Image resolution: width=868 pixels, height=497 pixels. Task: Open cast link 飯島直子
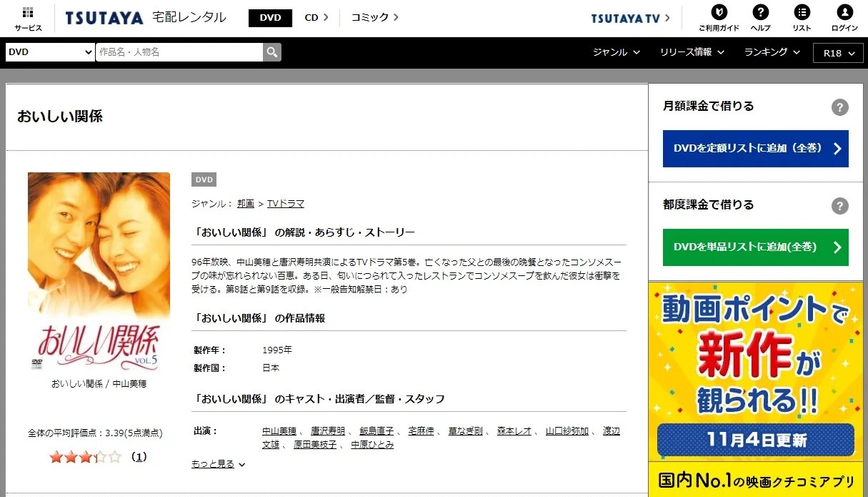(376, 431)
